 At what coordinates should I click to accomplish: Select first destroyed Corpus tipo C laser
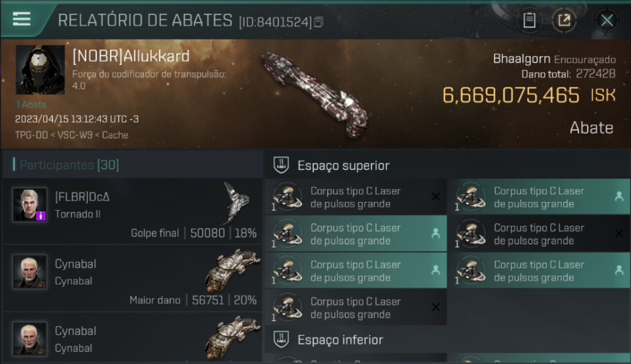(356, 197)
